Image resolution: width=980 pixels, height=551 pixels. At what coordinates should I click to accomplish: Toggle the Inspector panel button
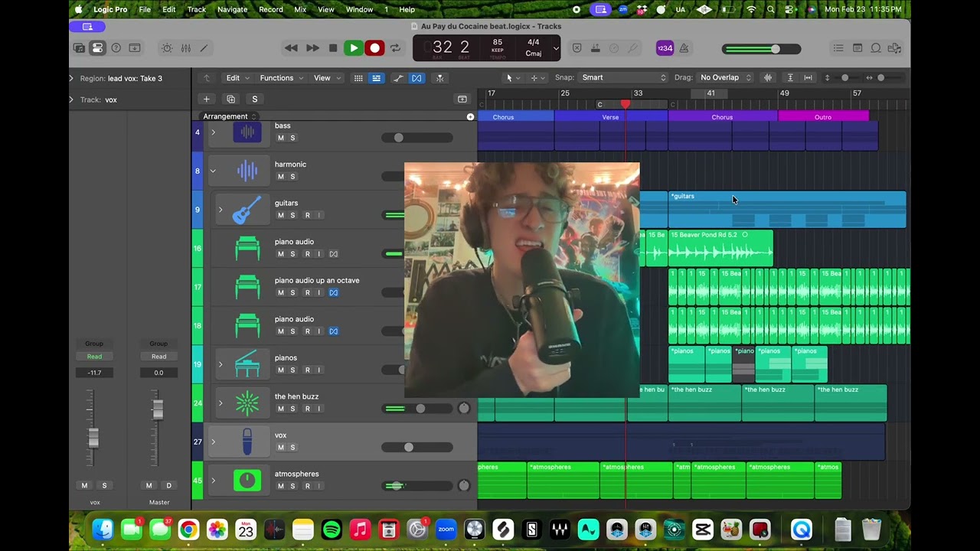[97, 48]
